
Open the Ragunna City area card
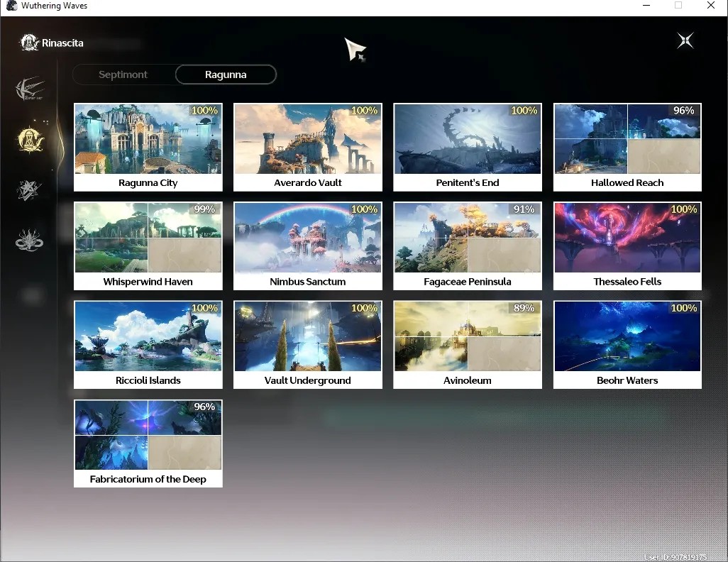(148, 147)
